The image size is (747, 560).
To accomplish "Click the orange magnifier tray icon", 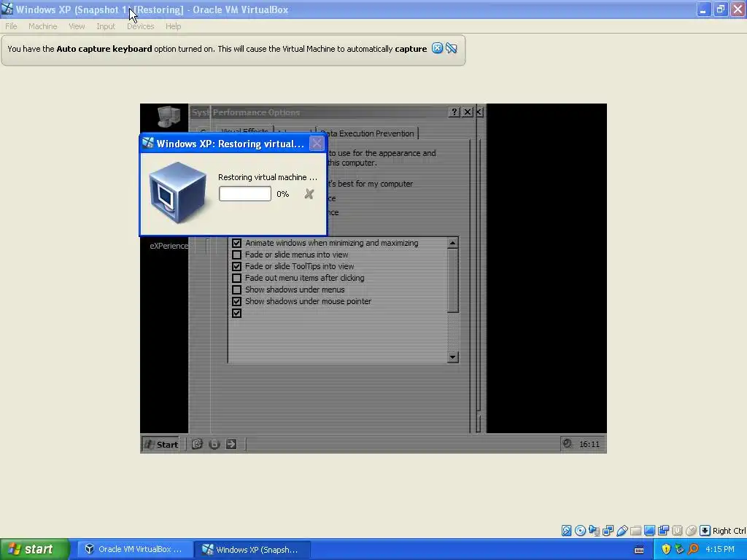I will 693,549.
